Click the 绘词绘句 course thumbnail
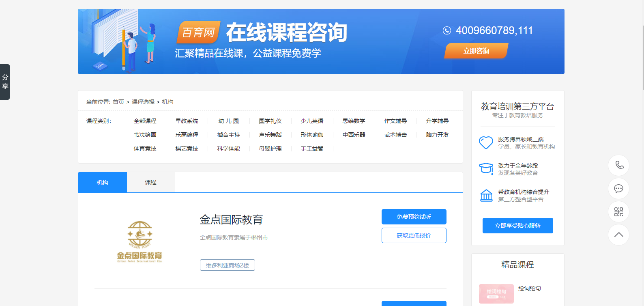 pyautogui.click(x=496, y=293)
